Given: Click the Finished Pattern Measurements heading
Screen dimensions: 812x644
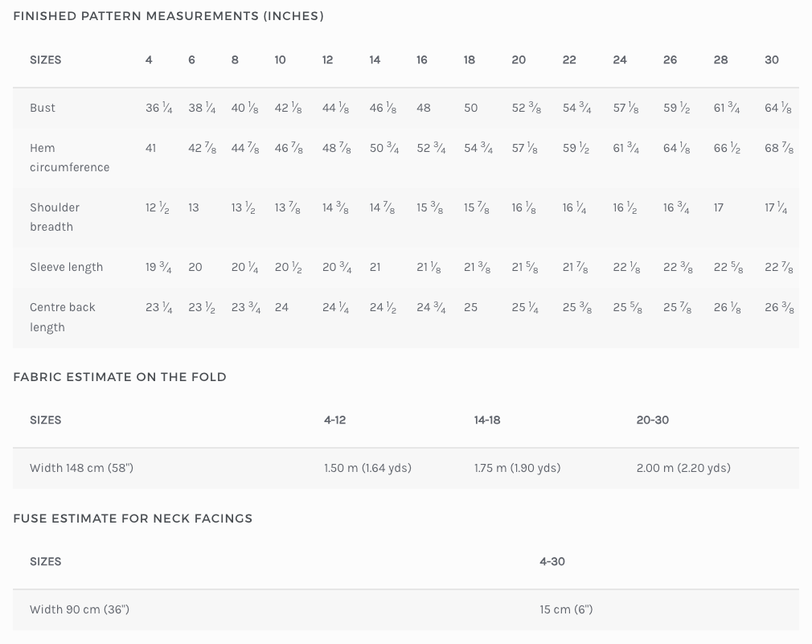Looking at the screenshot, I should (x=168, y=16).
